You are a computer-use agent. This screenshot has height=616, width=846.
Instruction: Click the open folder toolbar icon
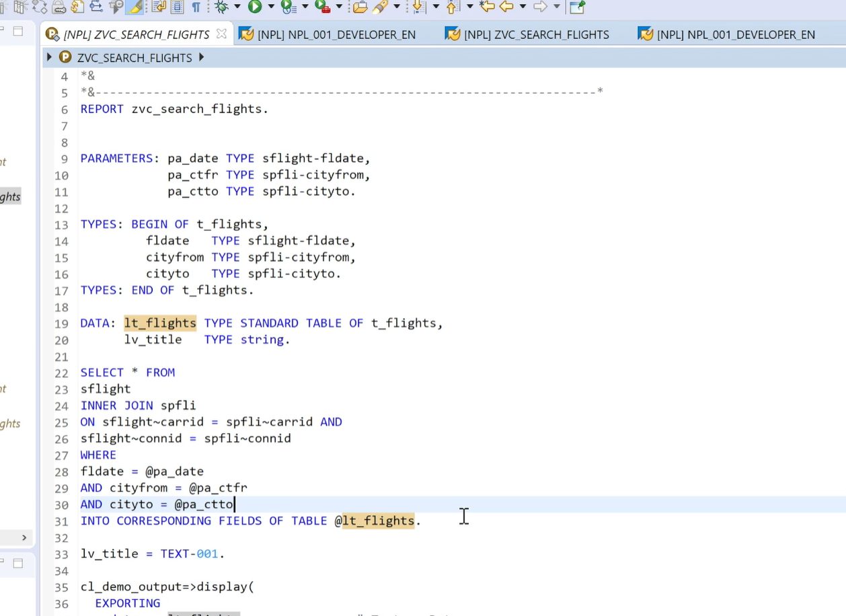[x=360, y=7]
